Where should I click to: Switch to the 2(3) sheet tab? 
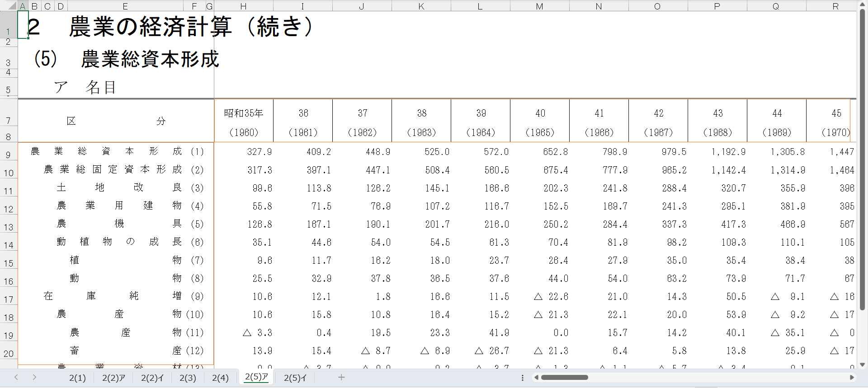coord(188,378)
